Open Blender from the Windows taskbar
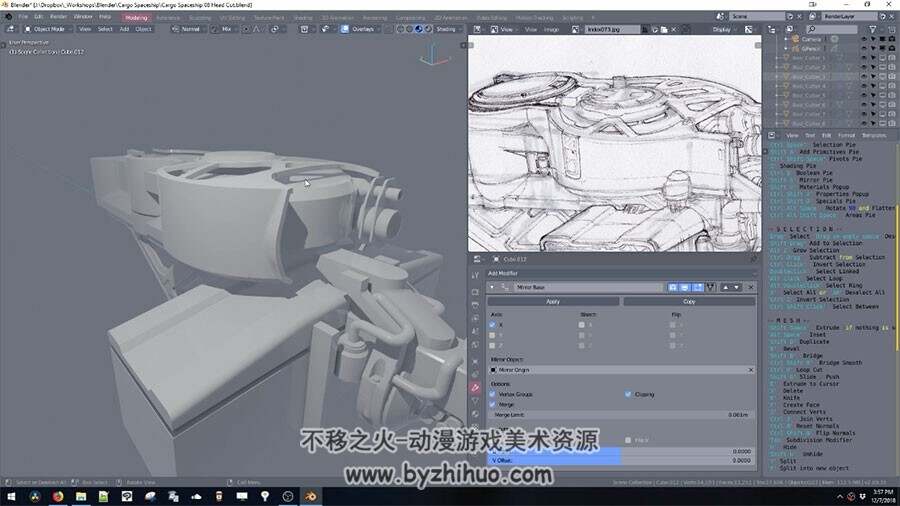Screen dimensions: 900x506 pyautogui.click(x=311, y=497)
